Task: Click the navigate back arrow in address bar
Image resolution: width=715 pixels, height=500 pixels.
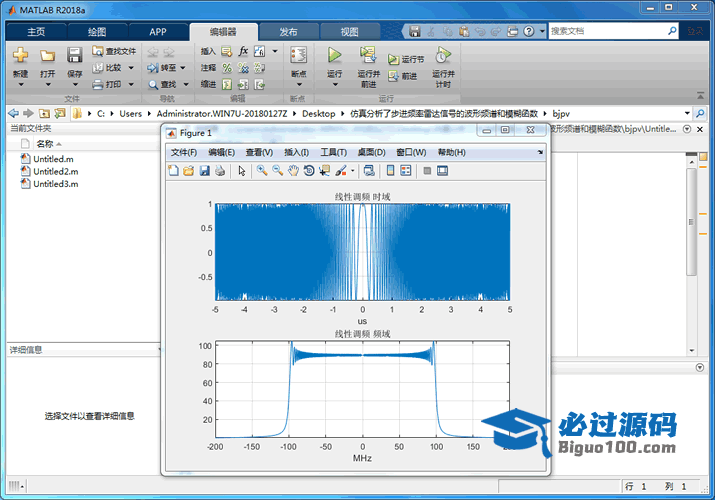Action: click(14, 113)
